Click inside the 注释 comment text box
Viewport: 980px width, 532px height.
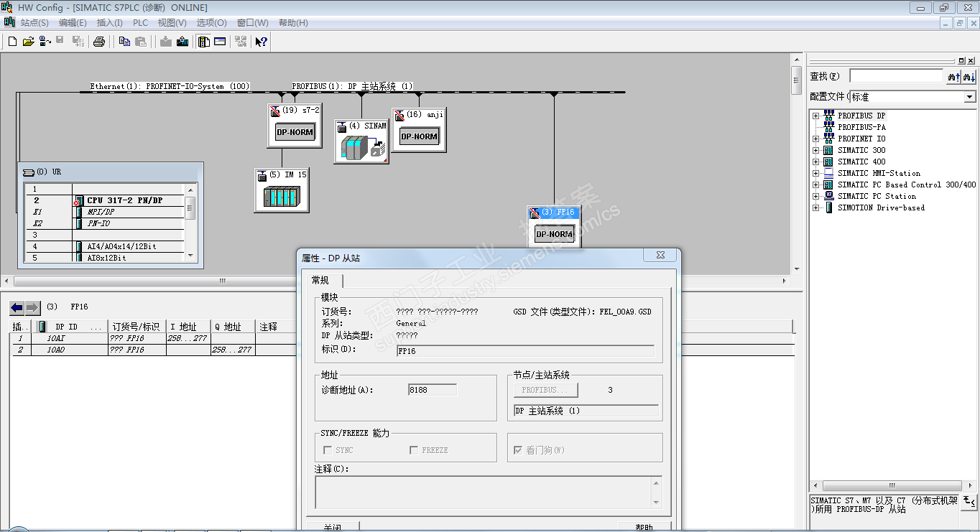tap(482, 492)
